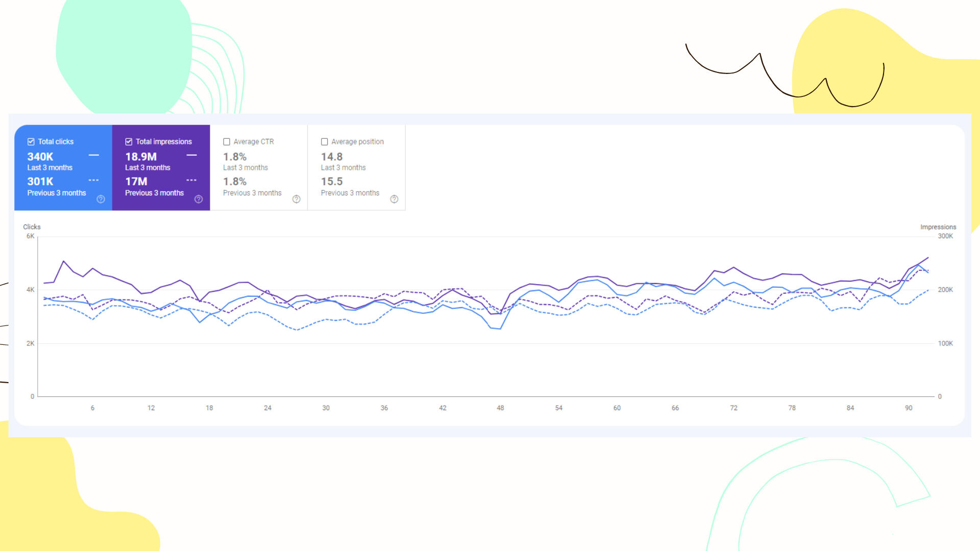Uncheck the Total clicks checkbox

coord(31,142)
